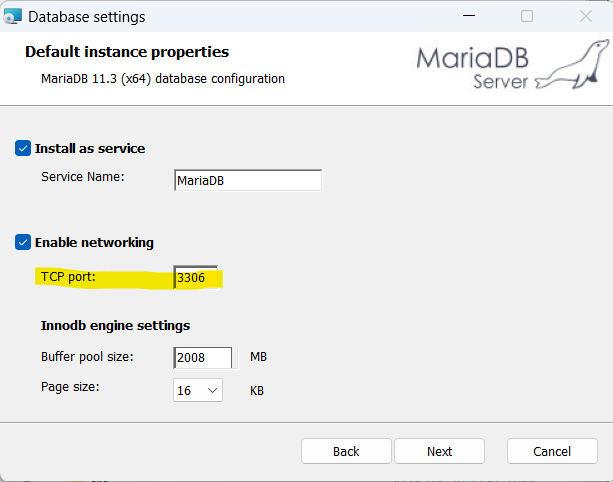Image resolution: width=613 pixels, height=482 pixels.
Task: Click the Buffer pool size field
Action: tap(203, 357)
